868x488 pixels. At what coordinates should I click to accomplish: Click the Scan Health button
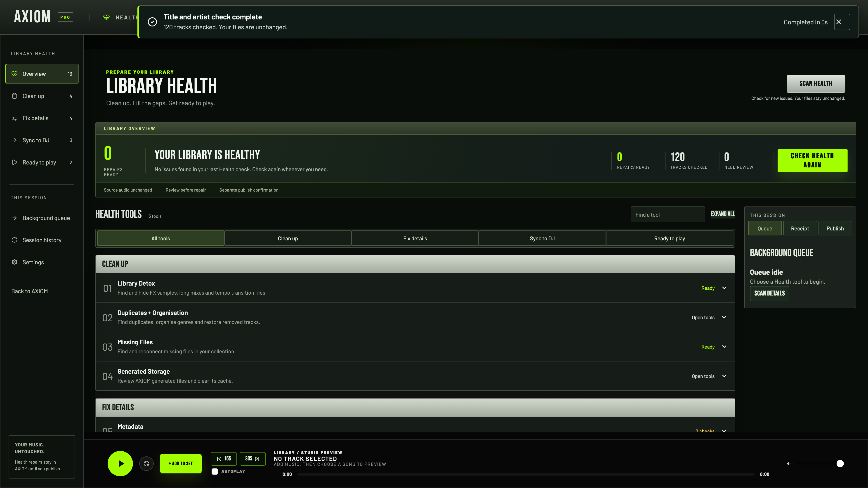[816, 84]
